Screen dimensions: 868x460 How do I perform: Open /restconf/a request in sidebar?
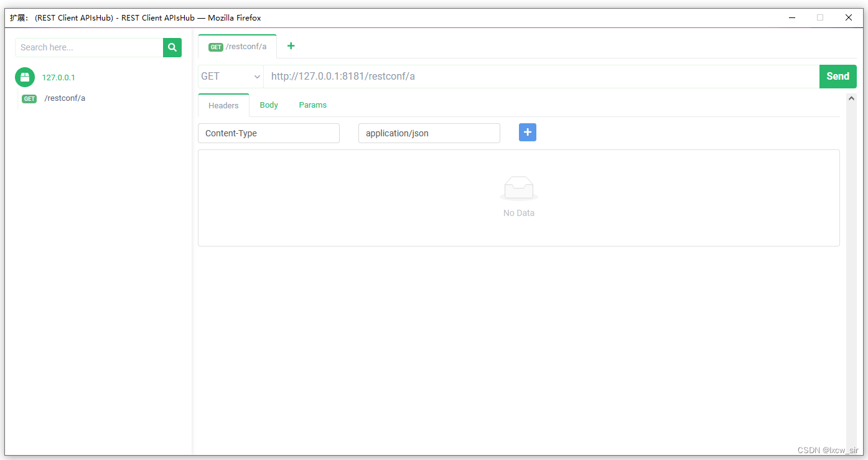65,98
